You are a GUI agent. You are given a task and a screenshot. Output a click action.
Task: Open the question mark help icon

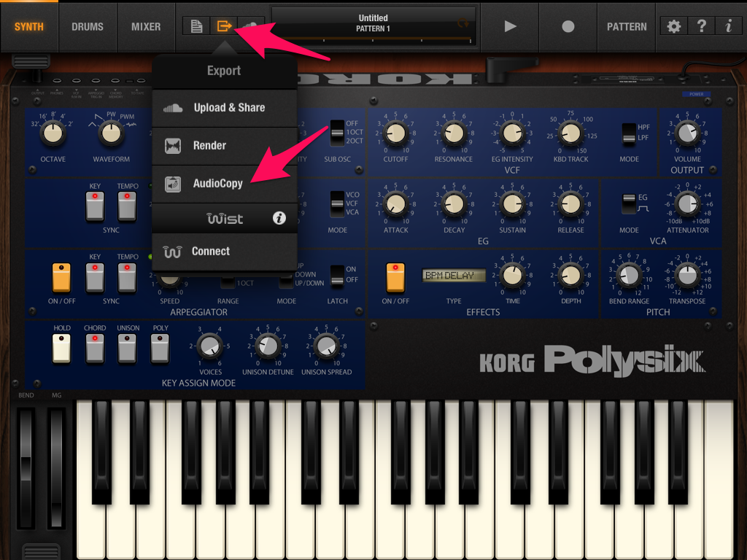[x=701, y=26]
